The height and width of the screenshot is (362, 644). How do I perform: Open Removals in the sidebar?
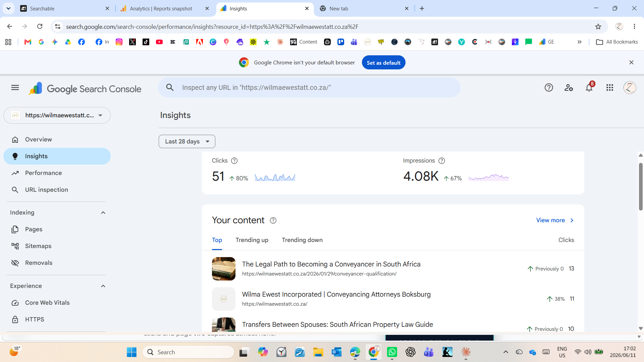pyautogui.click(x=57, y=263)
